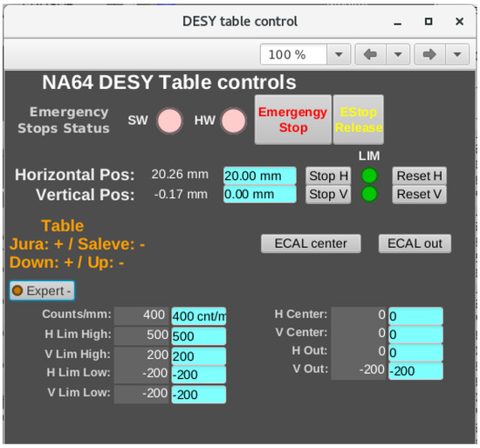480x448 pixels.
Task: Click the back arrow navigation icon
Action: click(x=371, y=54)
